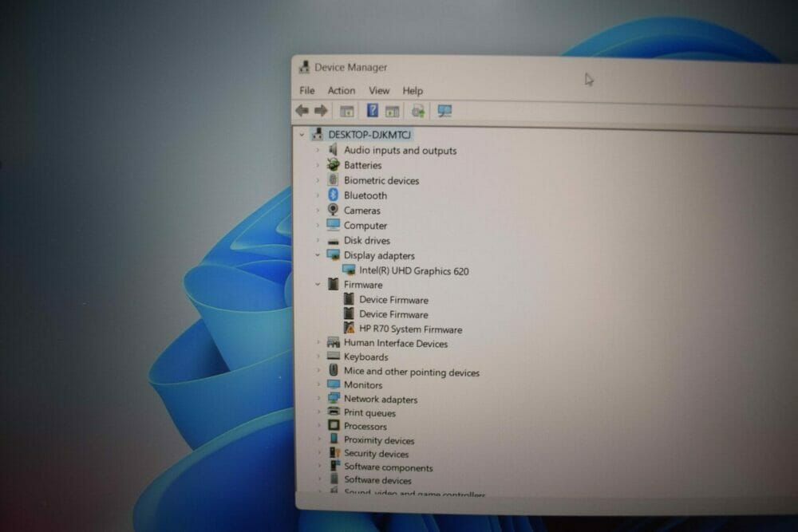Image resolution: width=798 pixels, height=532 pixels.
Task: Click the Network adapters icon
Action: 334,398
